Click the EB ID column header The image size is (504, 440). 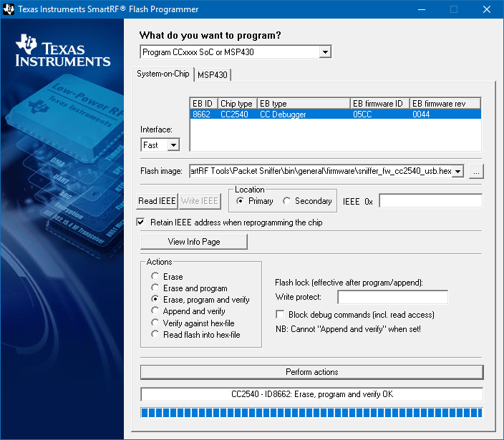(x=204, y=104)
